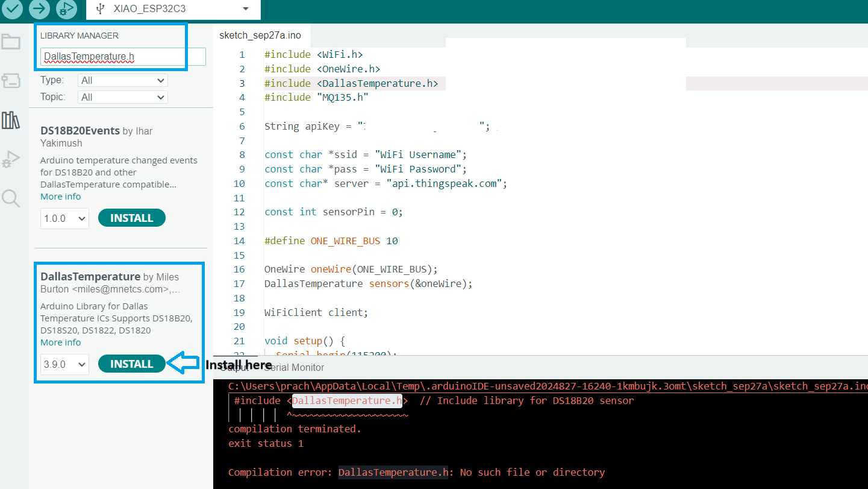Click the 'Compilation error' output message

coord(416,472)
